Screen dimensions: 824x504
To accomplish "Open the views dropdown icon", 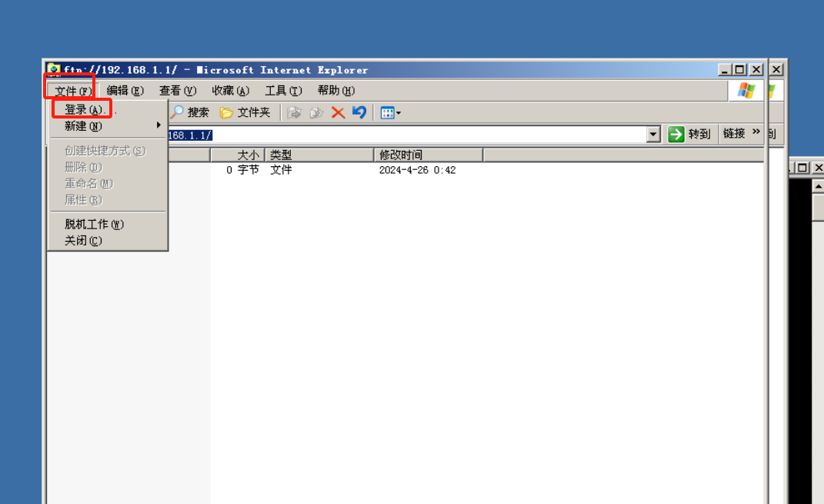I will coord(390,113).
